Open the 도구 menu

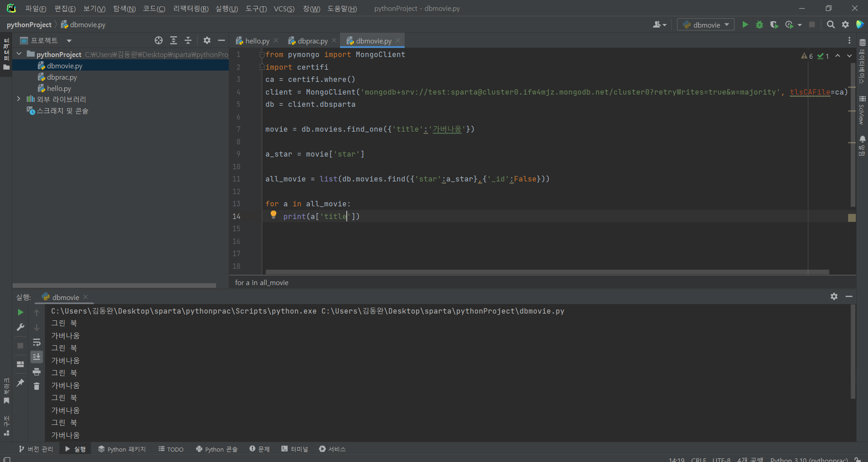pyautogui.click(x=256, y=9)
